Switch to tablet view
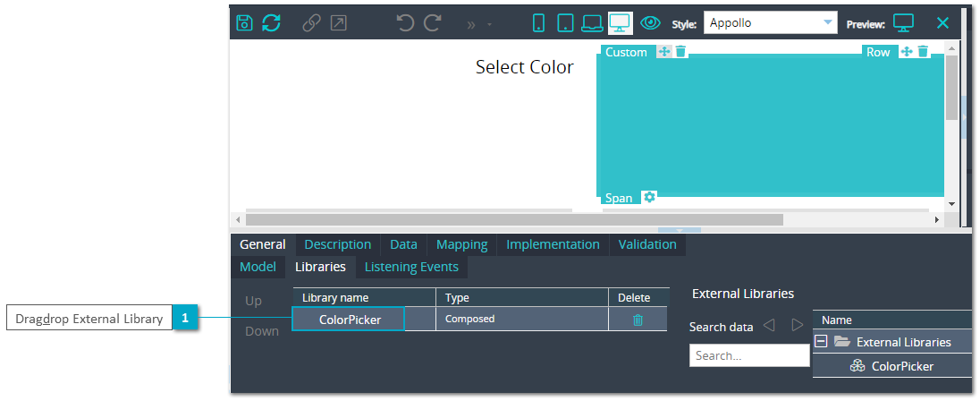The height and width of the screenshot is (401, 980). (x=566, y=23)
